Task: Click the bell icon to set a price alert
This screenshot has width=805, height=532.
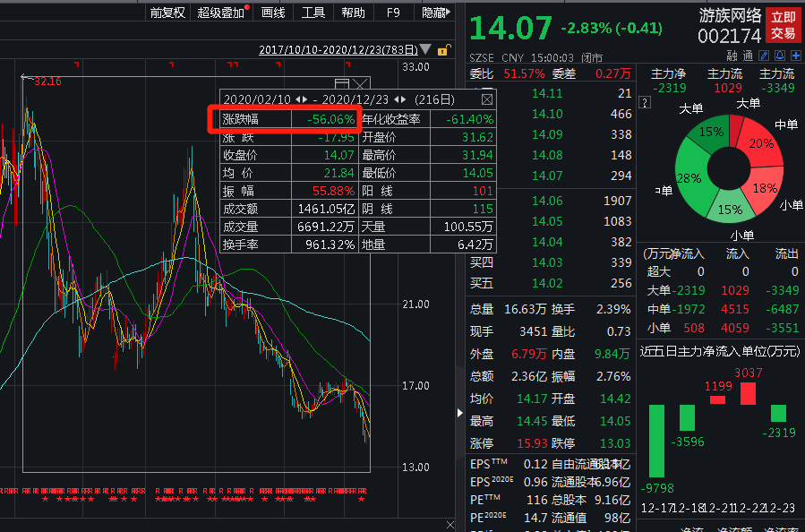Action: coord(780,56)
